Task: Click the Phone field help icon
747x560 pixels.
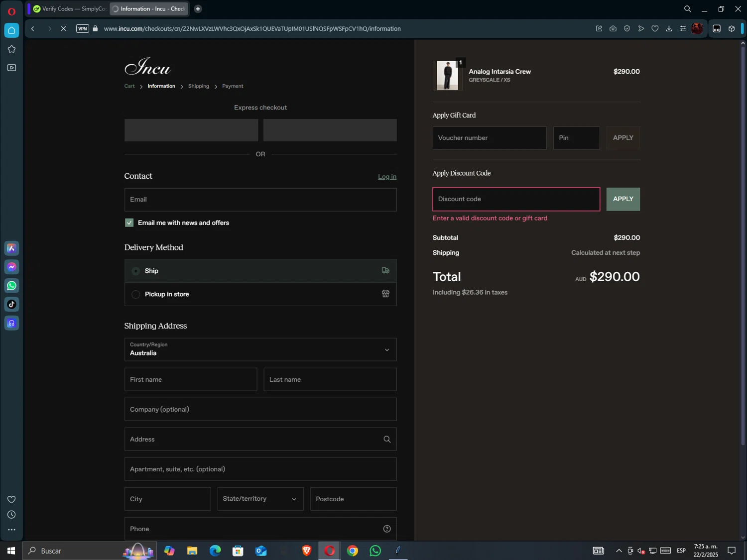Action: click(x=387, y=529)
